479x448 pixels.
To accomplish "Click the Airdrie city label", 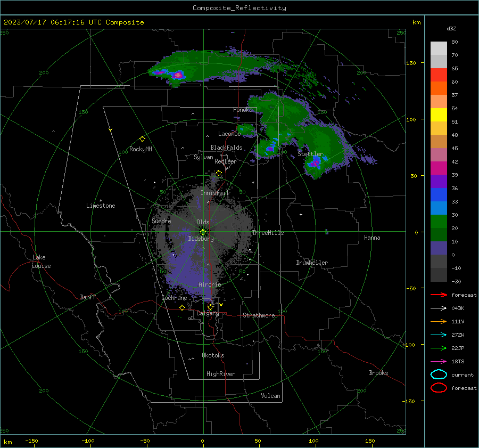I will (x=210, y=284).
